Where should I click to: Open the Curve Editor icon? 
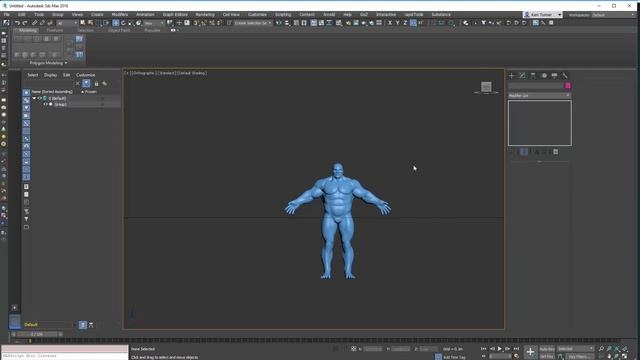click(x=321, y=23)
